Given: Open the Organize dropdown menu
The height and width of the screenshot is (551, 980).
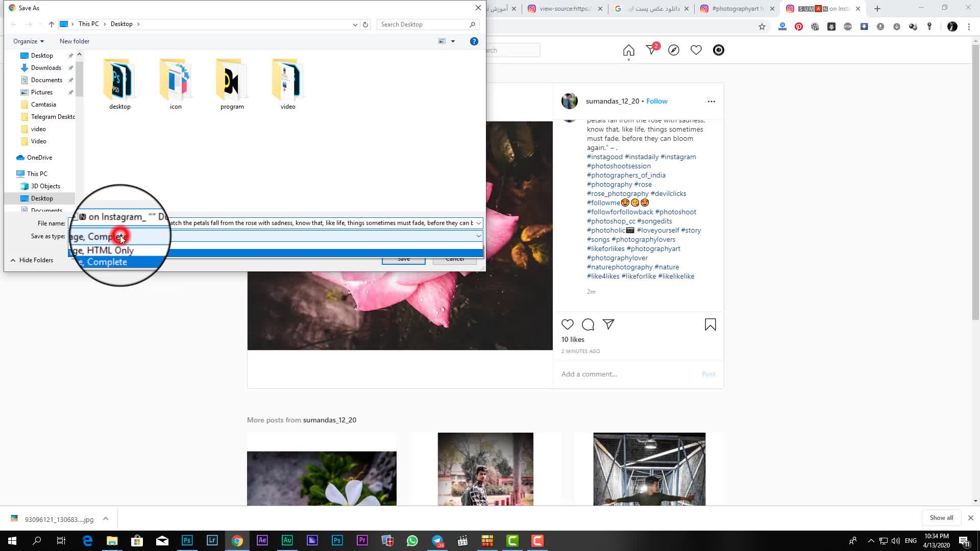Looking at the screenshot, I should click(x=28, y=41).
